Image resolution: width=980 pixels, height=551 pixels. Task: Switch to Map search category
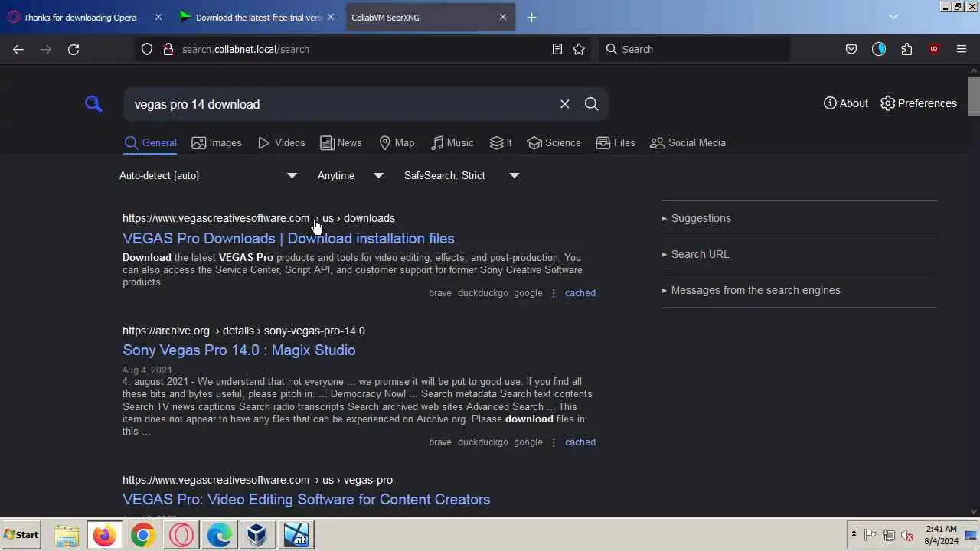pos(397,143)
